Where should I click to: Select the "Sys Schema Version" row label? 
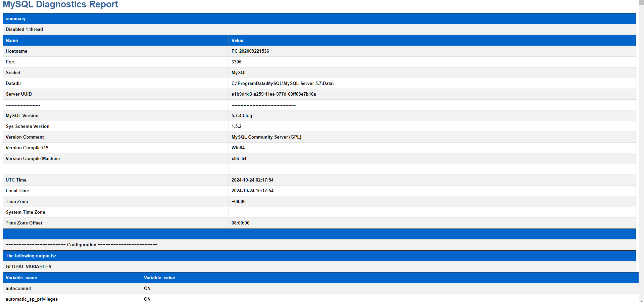tap(28, 127)
